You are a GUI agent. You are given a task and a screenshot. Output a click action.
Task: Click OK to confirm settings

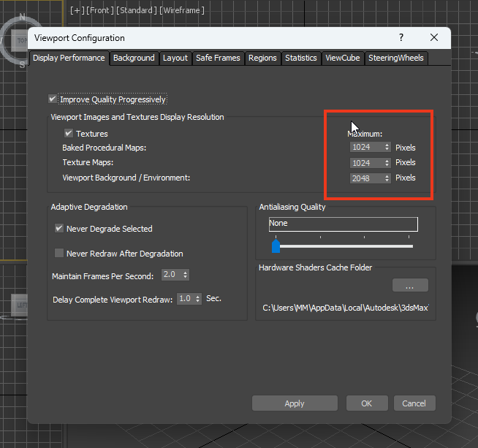pos(366,403)
